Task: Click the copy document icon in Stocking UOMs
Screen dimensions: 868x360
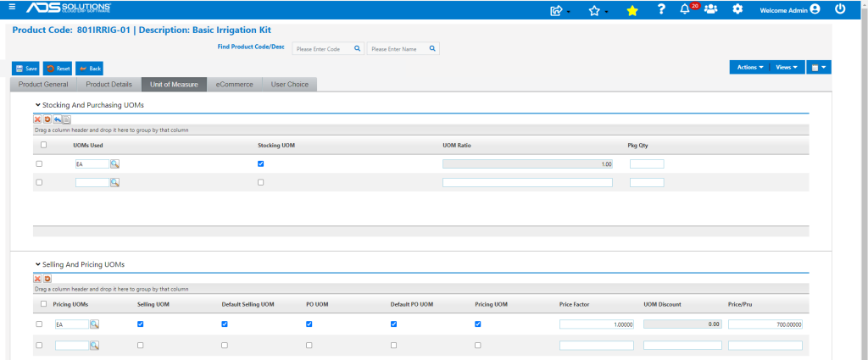Action: 66,119
